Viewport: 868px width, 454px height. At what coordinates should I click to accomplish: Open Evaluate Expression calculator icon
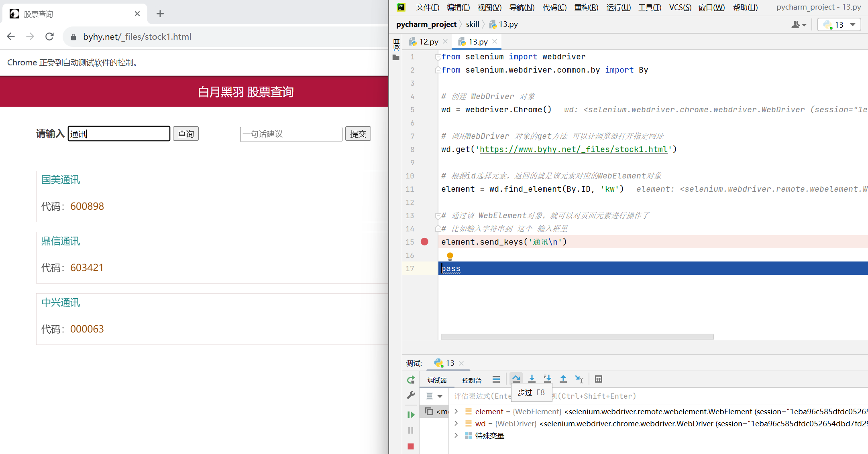599,379
